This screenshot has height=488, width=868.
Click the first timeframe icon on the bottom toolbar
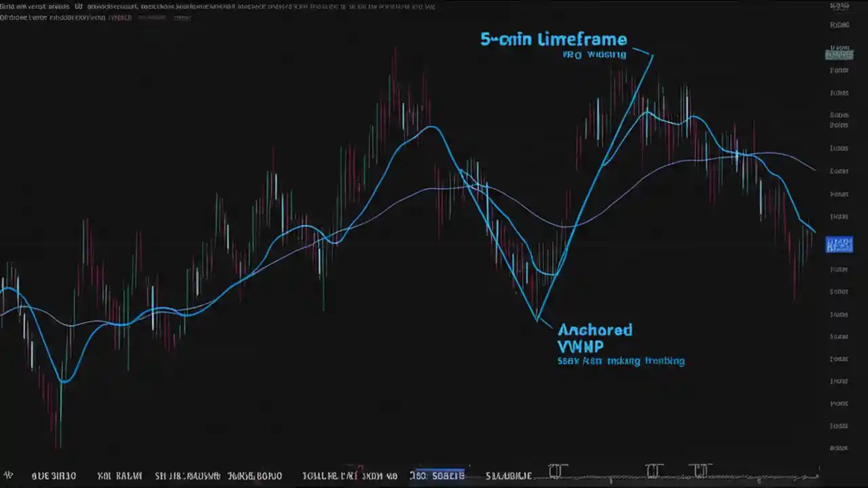54,476
